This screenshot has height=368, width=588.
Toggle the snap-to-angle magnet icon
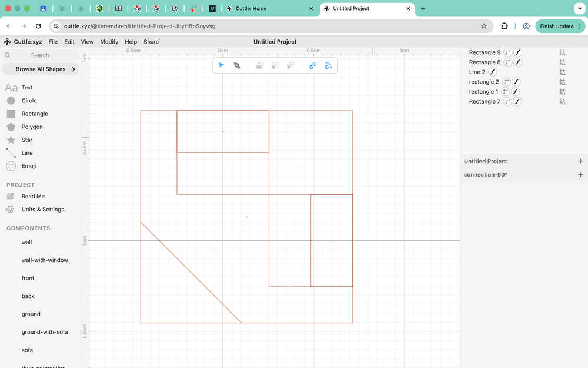click(x=328, y=65)
